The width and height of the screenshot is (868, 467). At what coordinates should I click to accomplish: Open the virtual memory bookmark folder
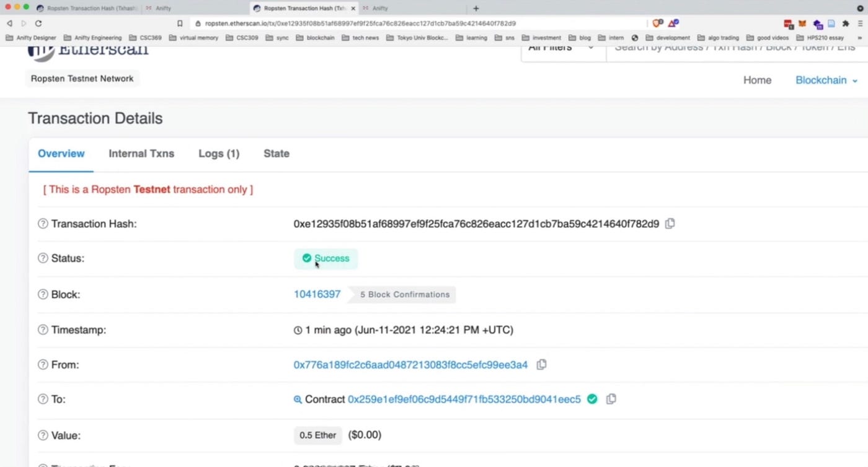[x=193, y=38]
